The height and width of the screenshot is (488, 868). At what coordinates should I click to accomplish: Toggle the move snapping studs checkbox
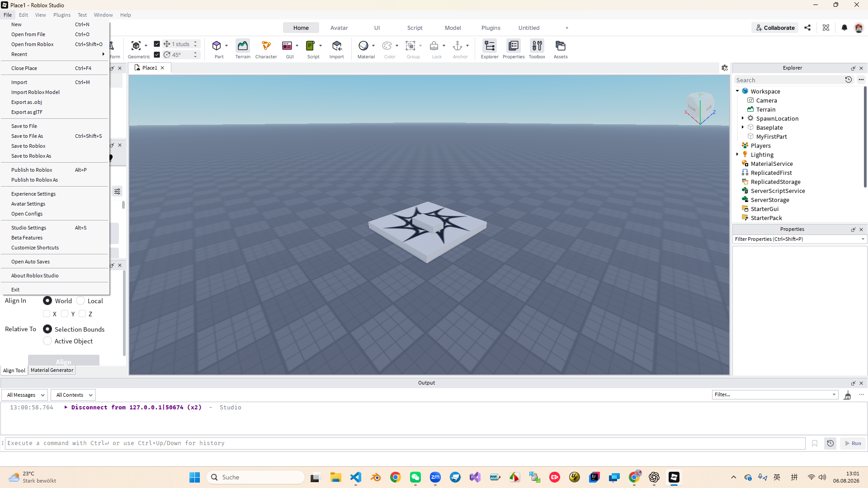[x=157, y=44]
